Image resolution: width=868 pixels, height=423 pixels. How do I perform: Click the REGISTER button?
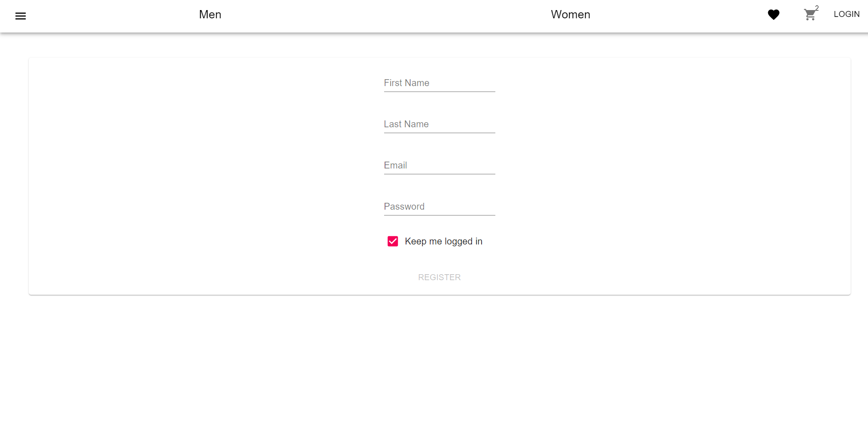(x=439, y=277)
